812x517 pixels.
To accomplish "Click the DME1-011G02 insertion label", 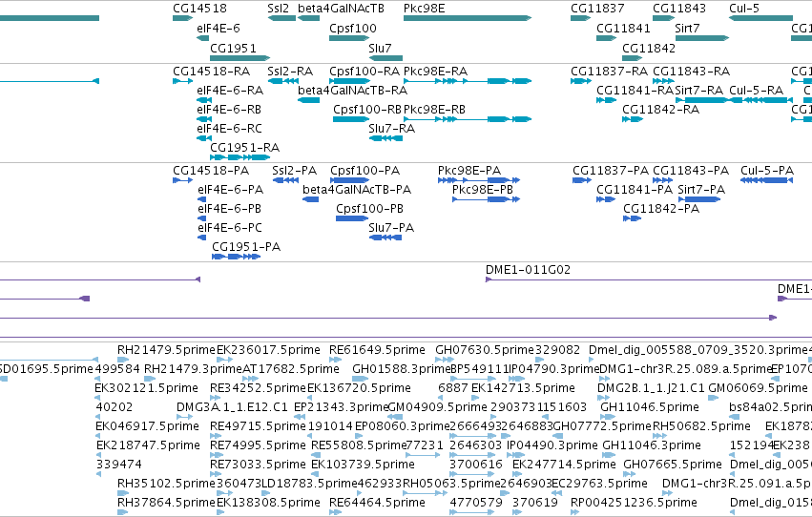I will (528, 270).
